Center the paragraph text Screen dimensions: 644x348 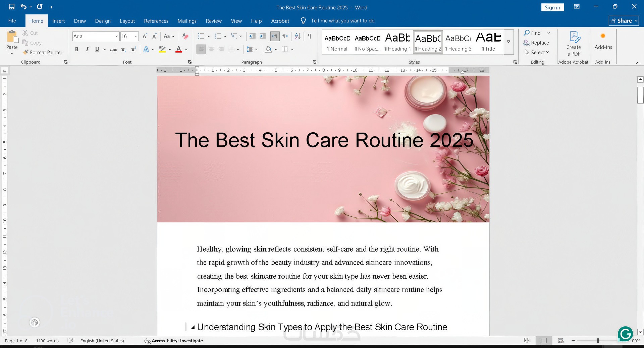[x=211, y=50]
